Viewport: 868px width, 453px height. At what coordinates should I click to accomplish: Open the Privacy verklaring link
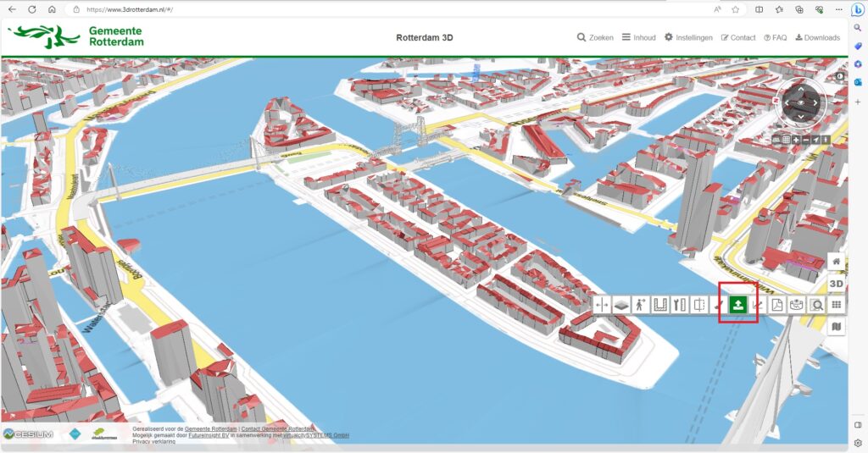[154, 441]
